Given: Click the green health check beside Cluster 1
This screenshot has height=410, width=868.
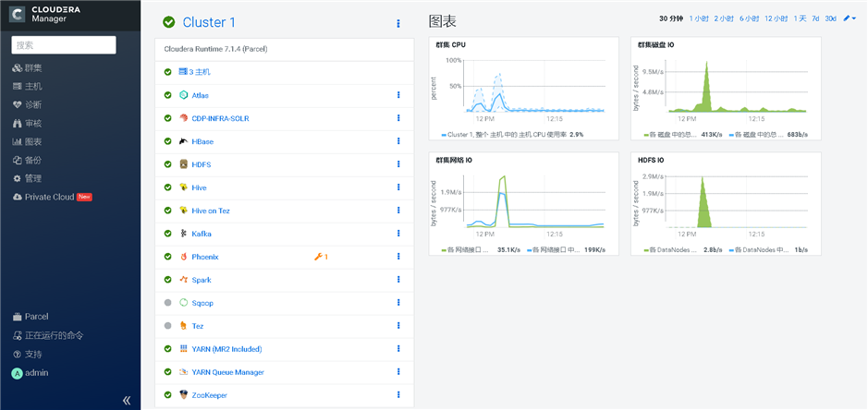Looking at the screenshot, I should [169, 22].
